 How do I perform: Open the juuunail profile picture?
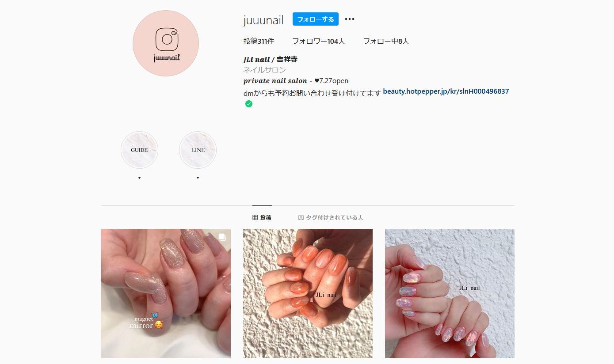click(x=166, y=43)
